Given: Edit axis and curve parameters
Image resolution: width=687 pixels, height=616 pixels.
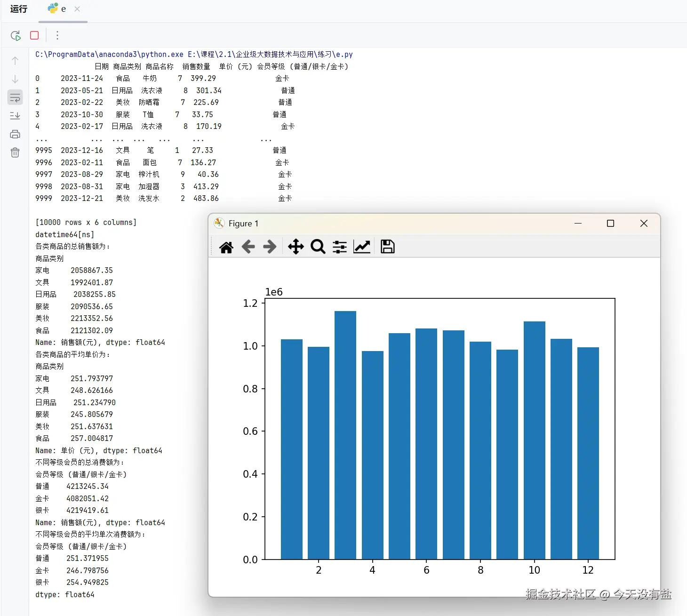Looking at the screenshot, I should tap(362, 247).
